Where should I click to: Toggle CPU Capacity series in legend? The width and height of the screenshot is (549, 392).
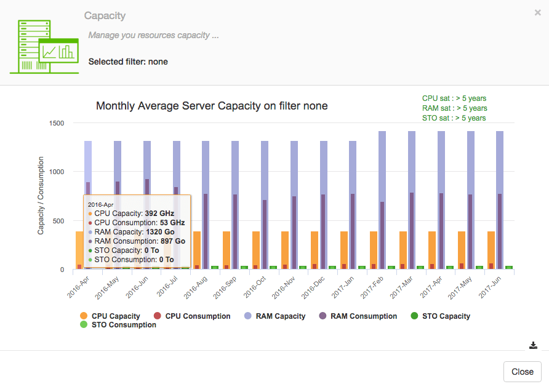click(110, 316)
